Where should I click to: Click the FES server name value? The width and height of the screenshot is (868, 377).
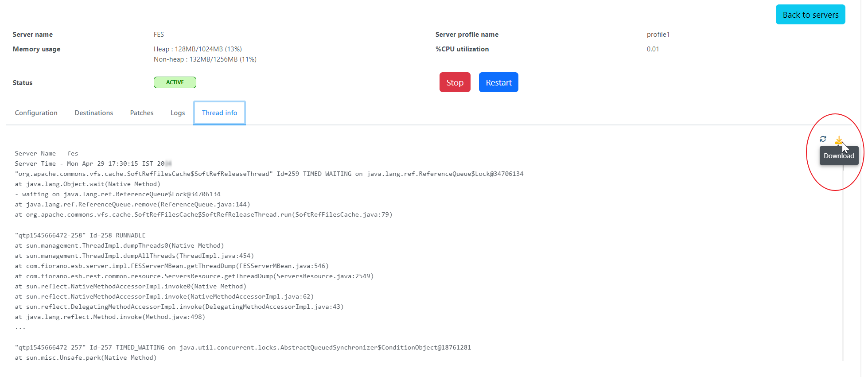tap(159, 35)
